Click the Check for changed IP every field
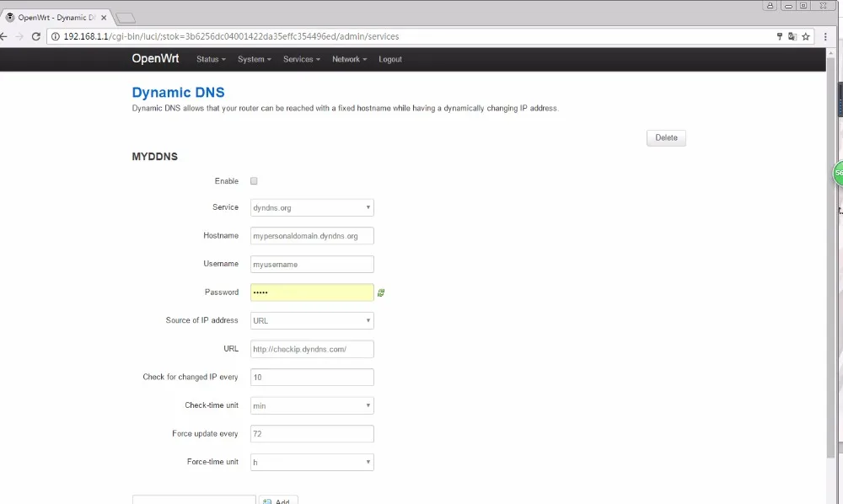The image size is (843, 504). pyautogui.click(x=312, y=378)
